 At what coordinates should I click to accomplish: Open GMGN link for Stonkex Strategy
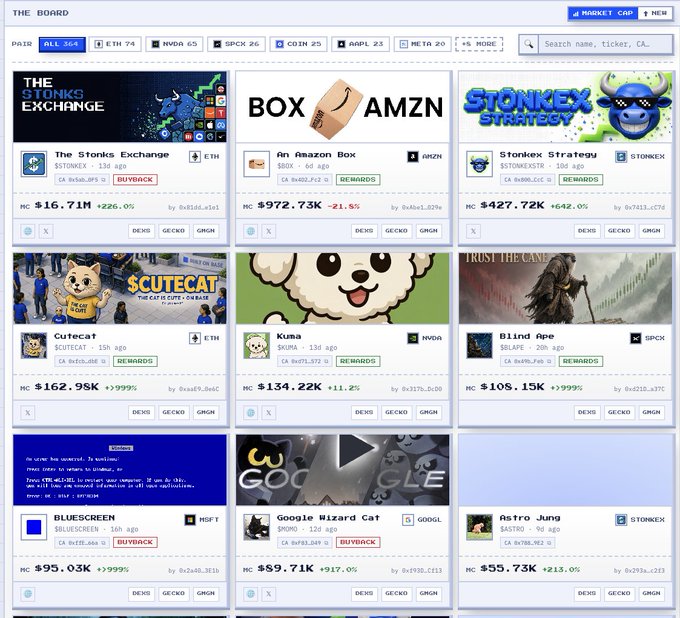coord(651,231)
